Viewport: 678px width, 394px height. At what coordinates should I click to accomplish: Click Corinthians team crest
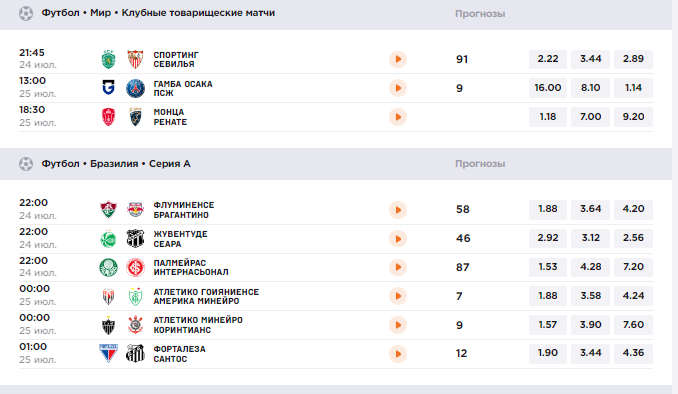135,325
